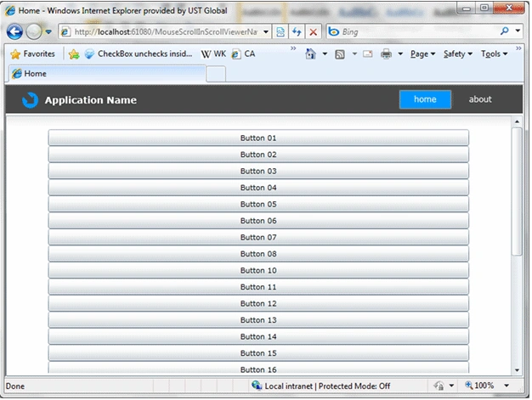Click Button 03
This screenshot has height=400, width=532.
pos(258,172)
